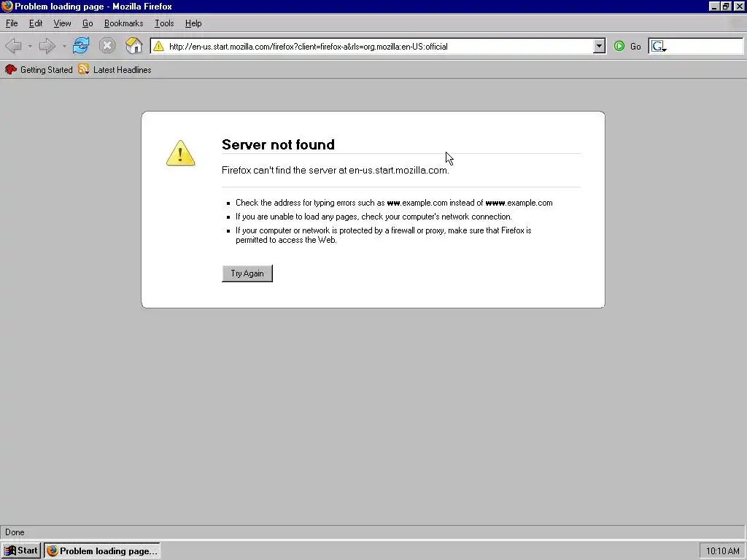
Task: Click the firewall or proxy bullet text
Action: pos(384,236)
